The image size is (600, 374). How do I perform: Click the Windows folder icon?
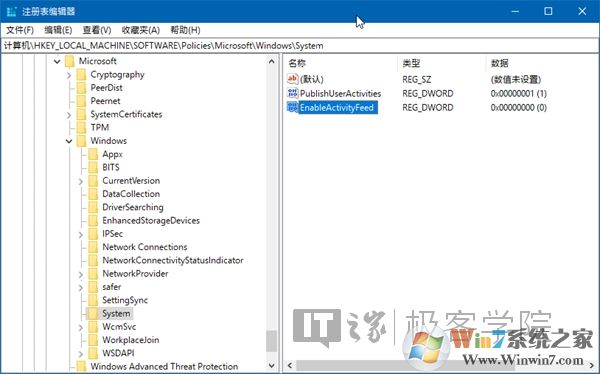coord(82,141)
